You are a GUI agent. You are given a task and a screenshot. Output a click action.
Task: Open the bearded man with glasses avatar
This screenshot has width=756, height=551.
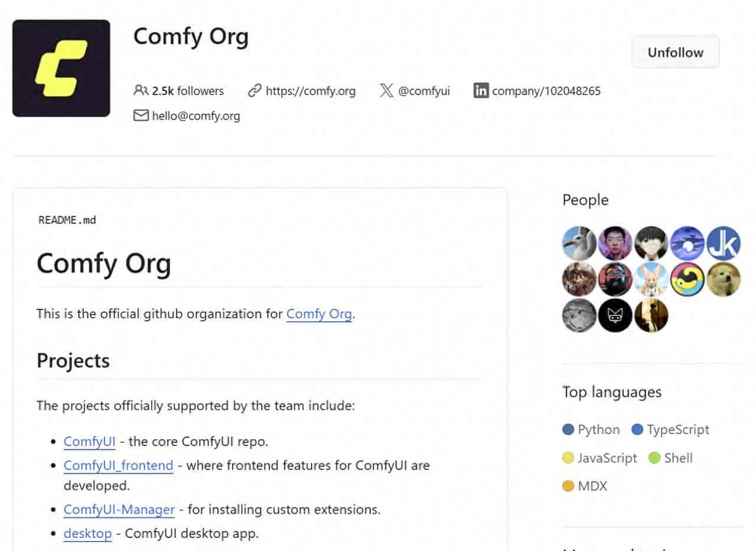pyautogui.click(x=615, y=279)
